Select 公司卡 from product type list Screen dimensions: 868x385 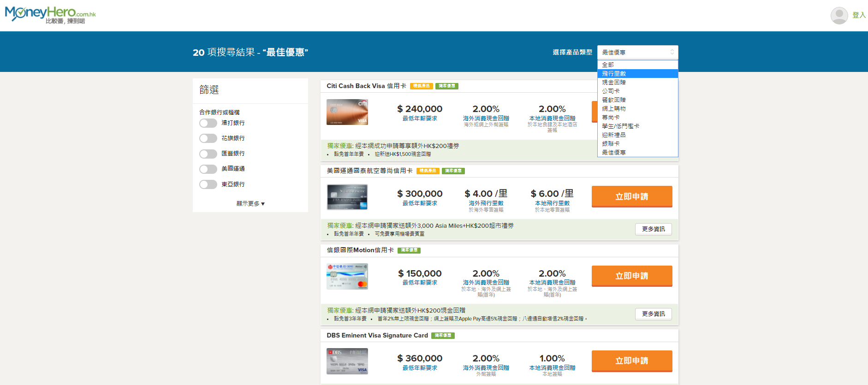pos(637,91)
